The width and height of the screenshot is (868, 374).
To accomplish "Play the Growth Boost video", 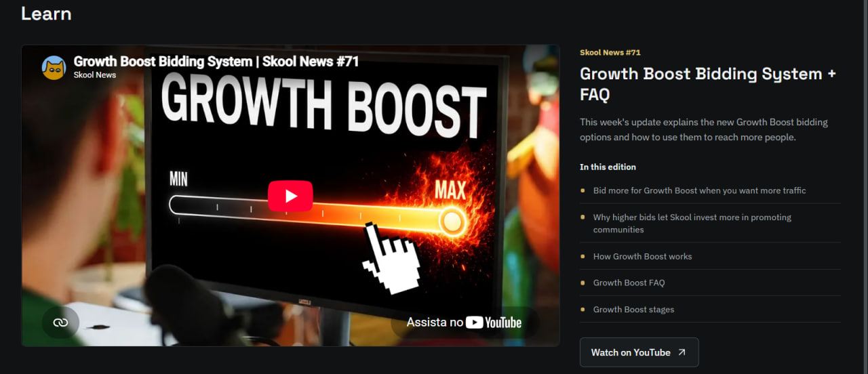I will tap(290, 196).
